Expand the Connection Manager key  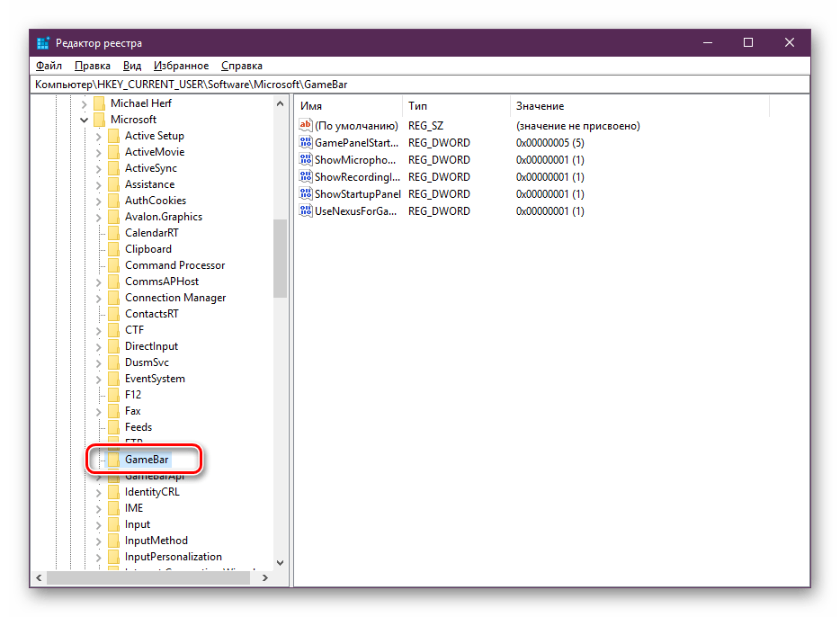coord(99,298)
